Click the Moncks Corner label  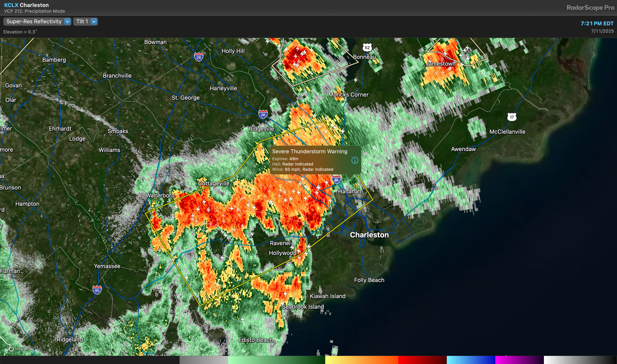348,95
